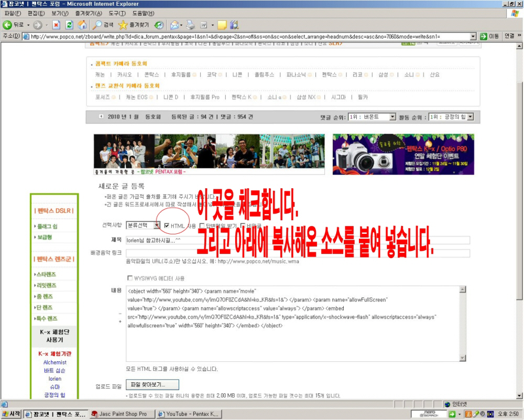The image size is (524, 420).
Task: Enable the WYSIWYG 에디터 사용 checkbox
Action: tap(130, 278)
